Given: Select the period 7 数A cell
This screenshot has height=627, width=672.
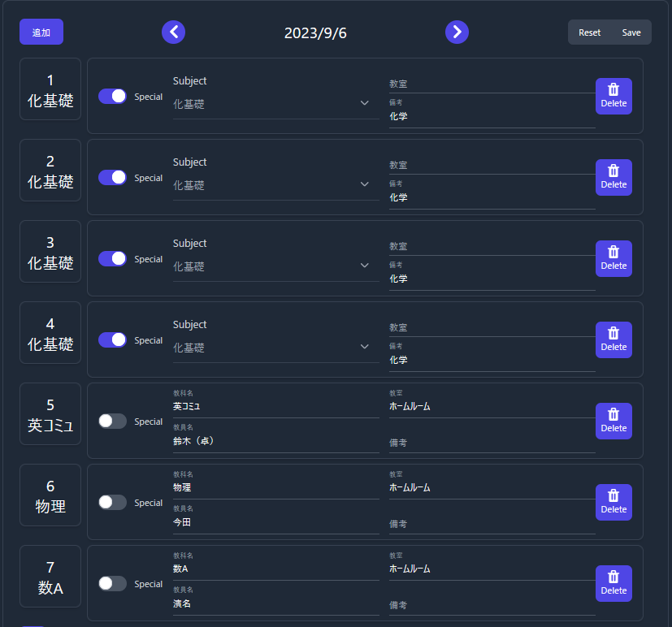Looking at the screenshot, I should [x=50, y=577].
